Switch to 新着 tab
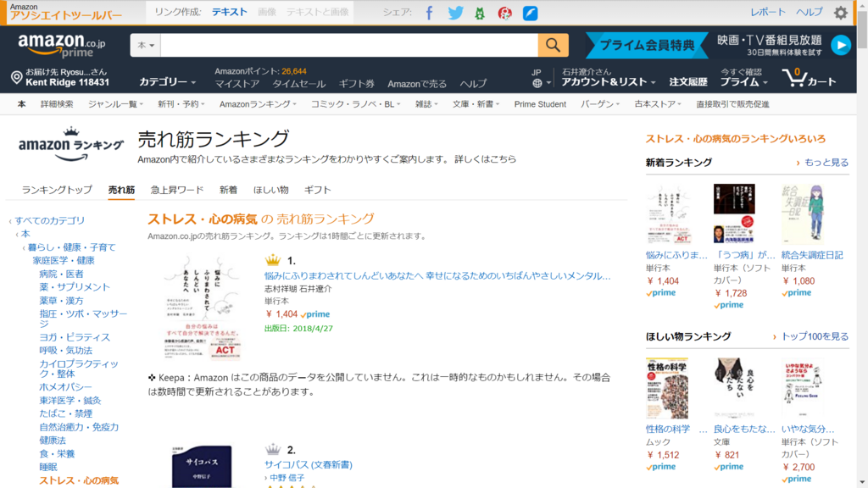The image size is (868, 488). click(228, 190)
